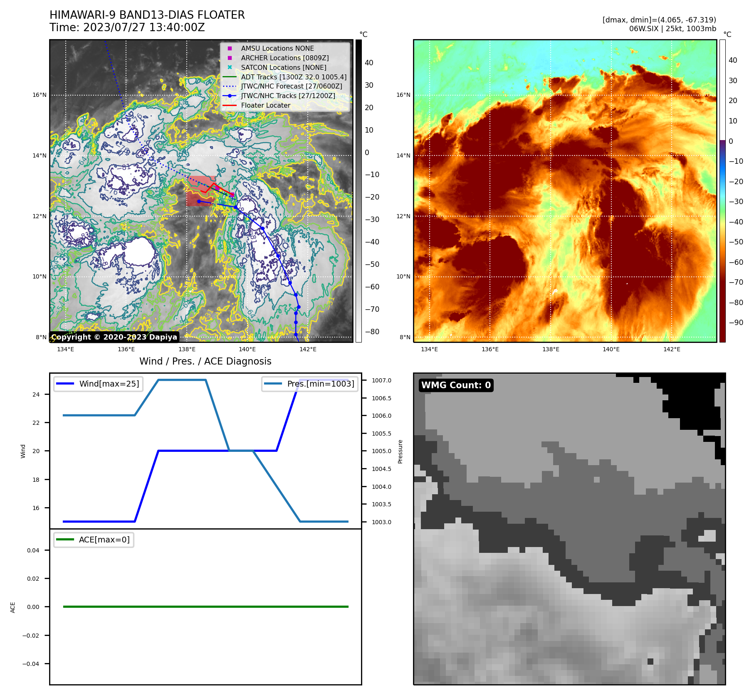Click the WMG Count: 0 label

click(x=456, y=385)
